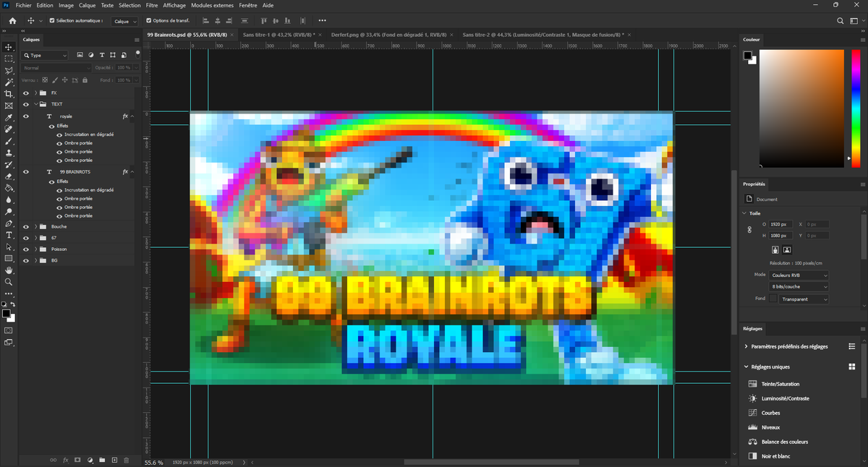Click the foreground color swatch in toolbar
Image resolution: width=868 pixels, height=467 pixels.
point(7,314)
